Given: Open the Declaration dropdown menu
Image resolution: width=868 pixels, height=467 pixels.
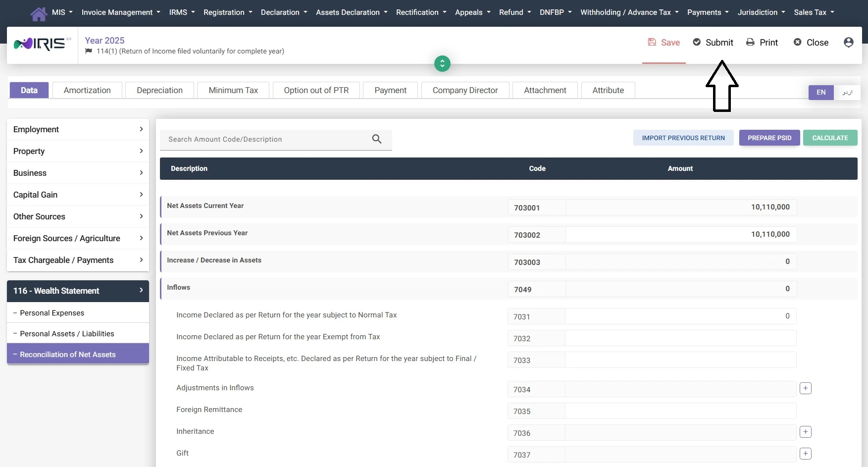Looking at the screenshot, I should pyautogui.click(x=284, y=12).
